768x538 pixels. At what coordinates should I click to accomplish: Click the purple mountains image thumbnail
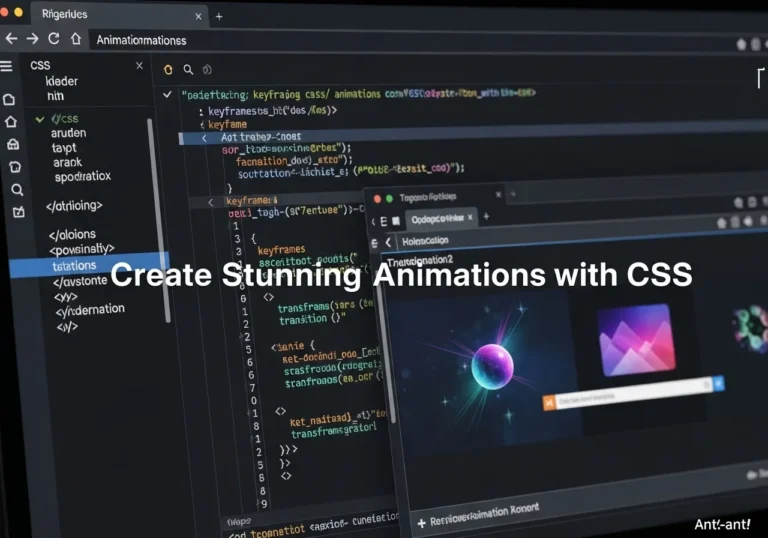click(x=637, y=340)
